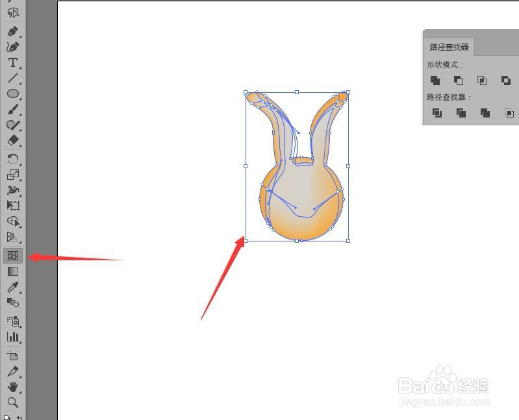The image size is (519, 420).
Task: Click the left-middle bounding box handle
Action: (x=246, y=166)
